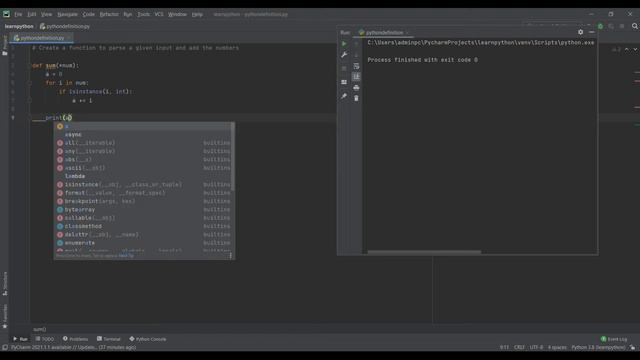640x360 pixels.
Task: Click Run console horizontal scrollbar
Action: click(424, 252)
